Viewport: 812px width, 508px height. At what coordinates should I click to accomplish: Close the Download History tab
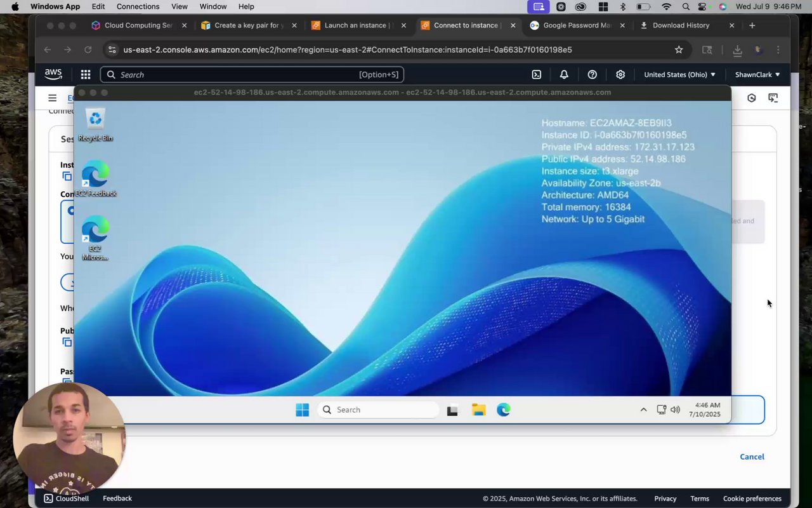[x=731, y=25]
